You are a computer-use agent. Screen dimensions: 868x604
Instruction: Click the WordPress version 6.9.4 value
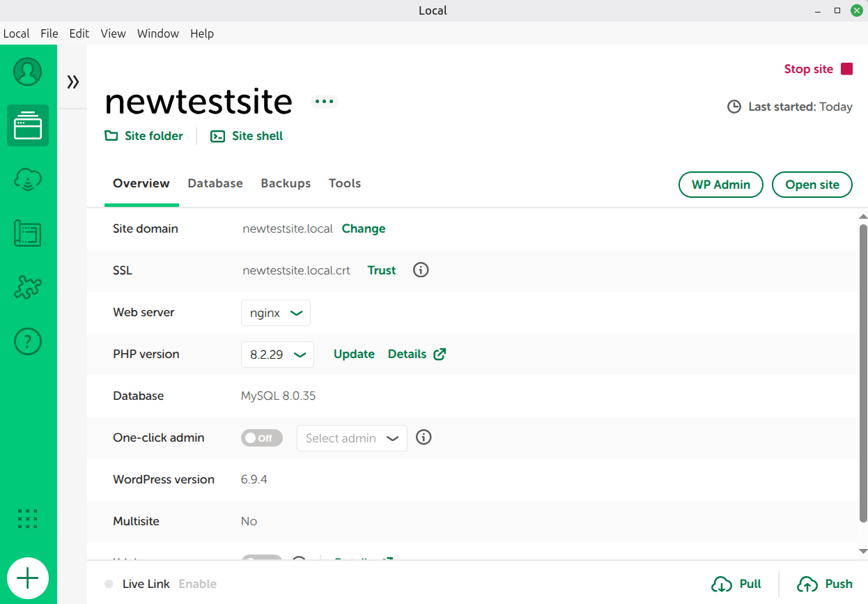pos(254,479)
